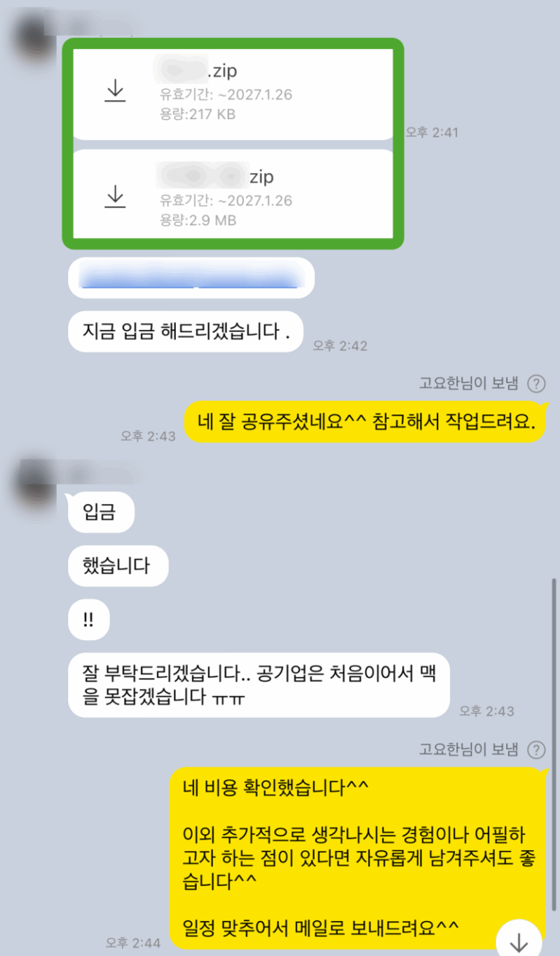Open the blurred blue link message
The image size is (560, 956).
pyautogui.click(x=191, y=278)
